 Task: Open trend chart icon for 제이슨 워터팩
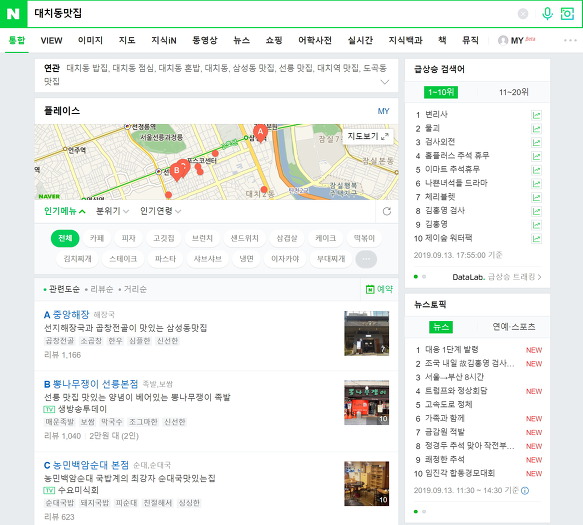536,238
